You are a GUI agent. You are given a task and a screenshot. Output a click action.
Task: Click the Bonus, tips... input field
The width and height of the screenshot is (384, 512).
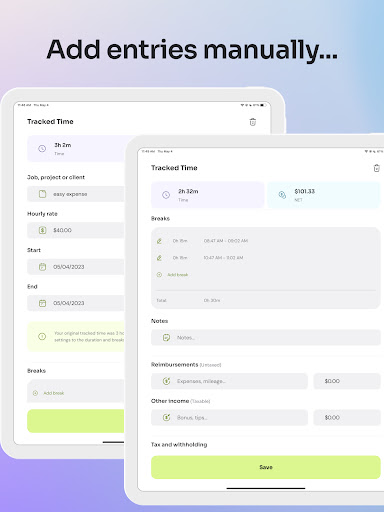coord(229,417)
